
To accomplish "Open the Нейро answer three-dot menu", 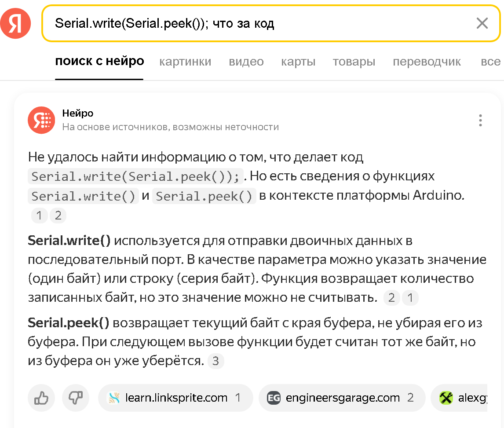I will [480, 120].
